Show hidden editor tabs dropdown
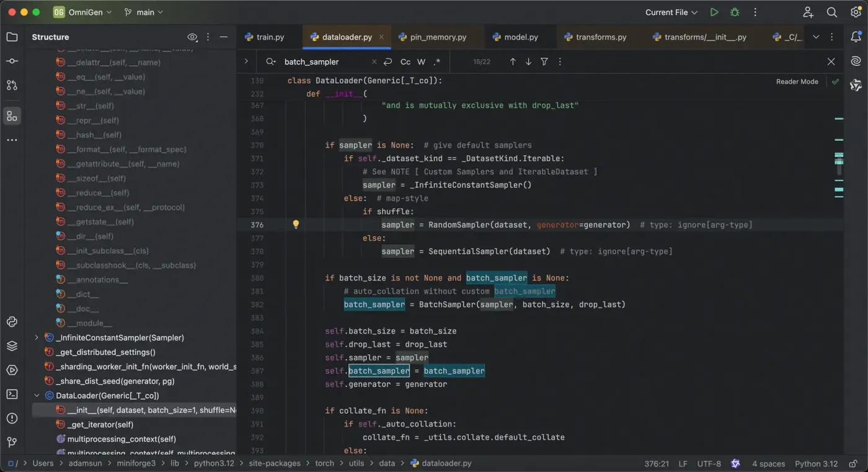The height and width of the screenshot is (472, 868). coord(816,37)
